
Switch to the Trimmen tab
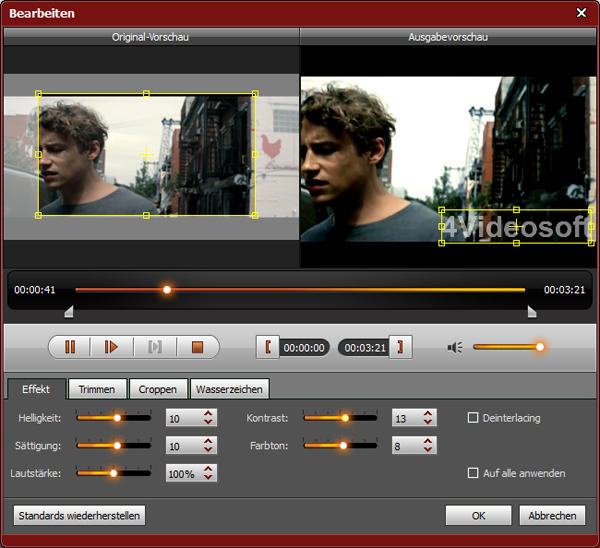point(97,389)
